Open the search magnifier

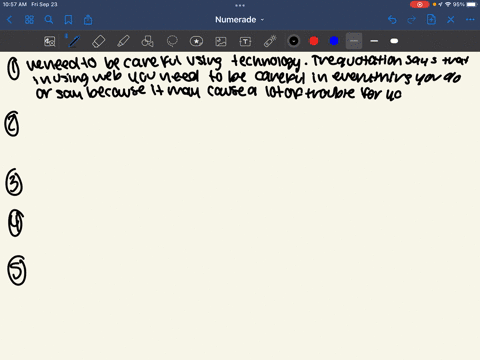pos(49,20)
